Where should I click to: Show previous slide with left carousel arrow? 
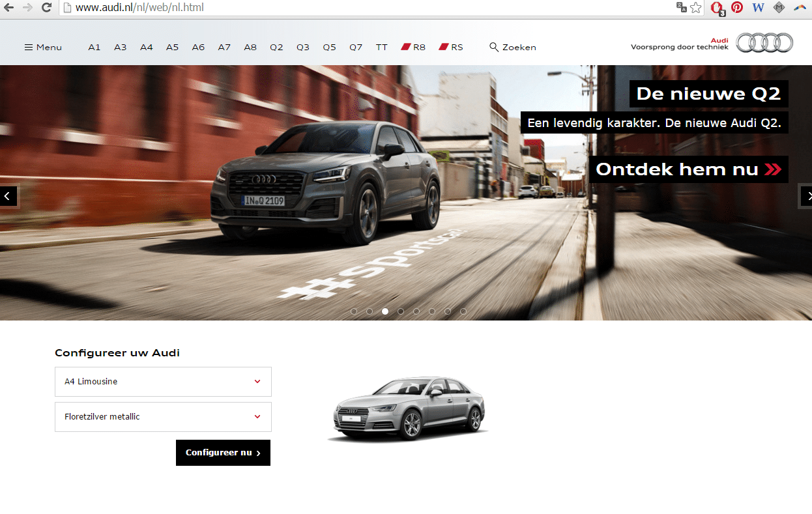point(8,195)
